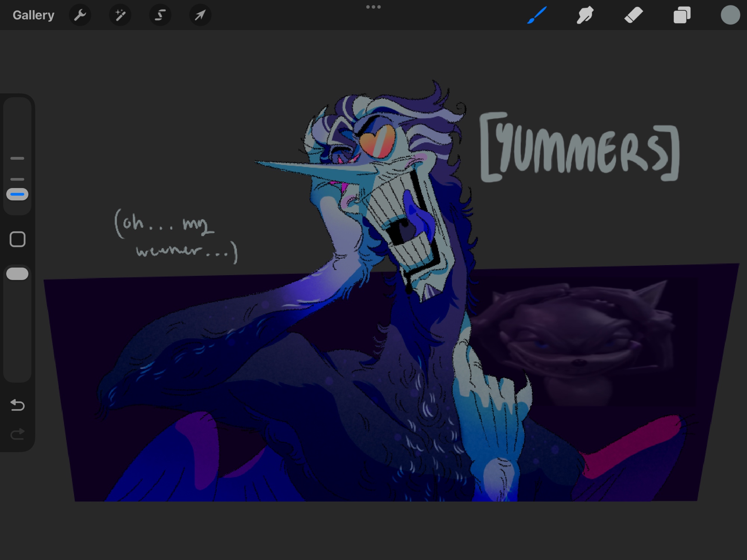Click the brush opacity slider handle
This screenshot has width=747, height=560.
pyautogui.click(x=17, y=274)
